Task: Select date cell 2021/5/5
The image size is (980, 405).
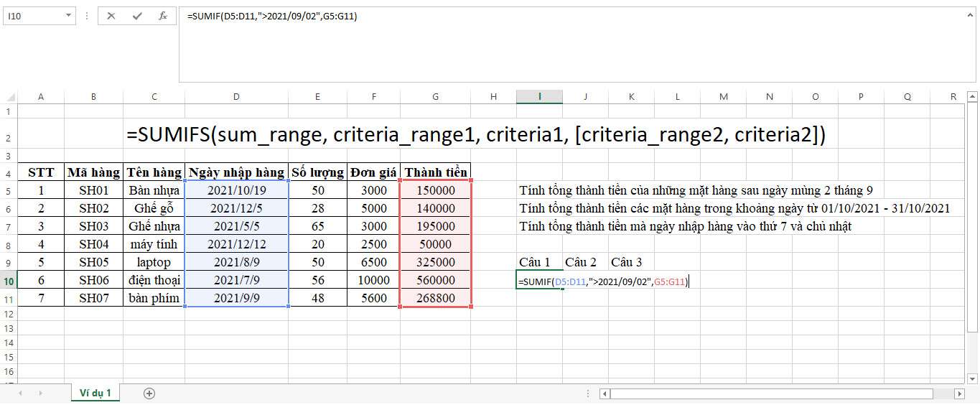Action: (x=237, y=226)
